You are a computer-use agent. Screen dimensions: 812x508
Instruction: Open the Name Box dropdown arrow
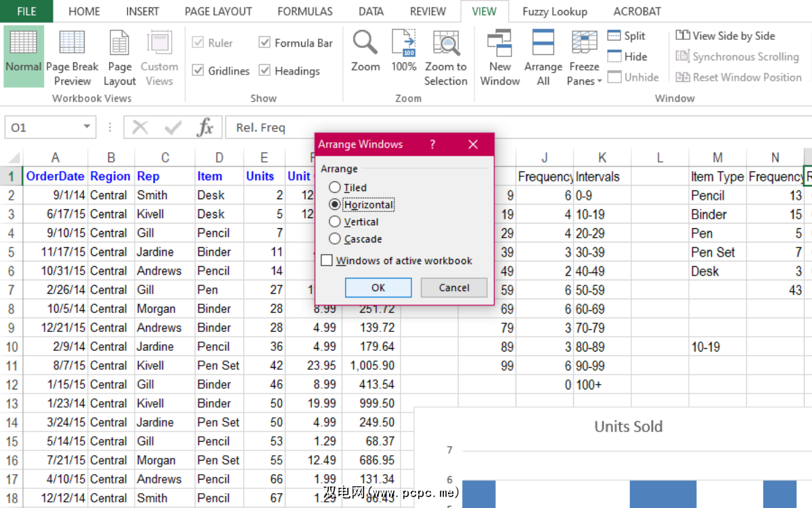87,127
